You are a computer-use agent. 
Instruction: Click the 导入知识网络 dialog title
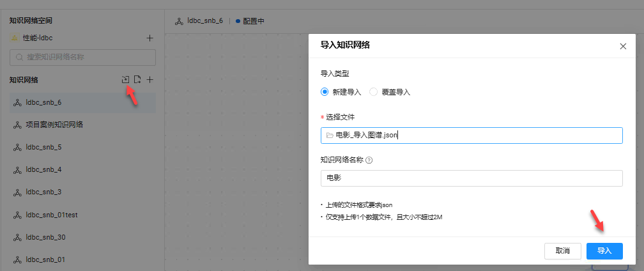[x=345, y=45]
